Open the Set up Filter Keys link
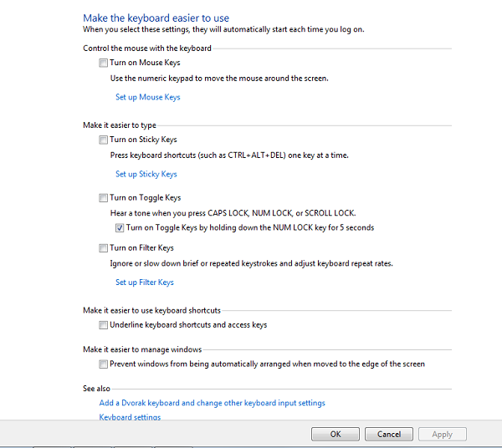Viewport: 502px width, 448px height. pos(145,283)
